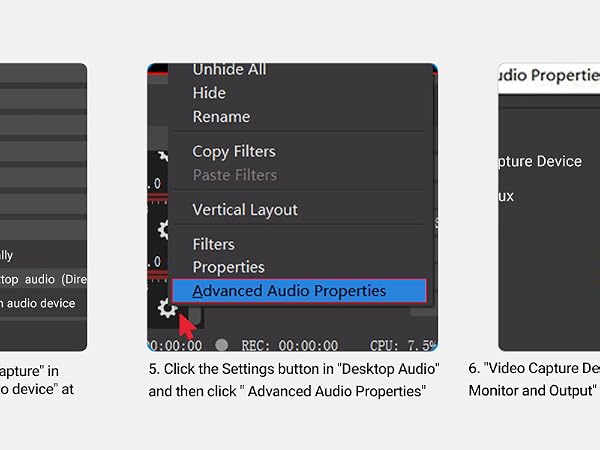Choose Copy Filters in the menu
This screenshot has width=600, height=450.
[234, 152]
